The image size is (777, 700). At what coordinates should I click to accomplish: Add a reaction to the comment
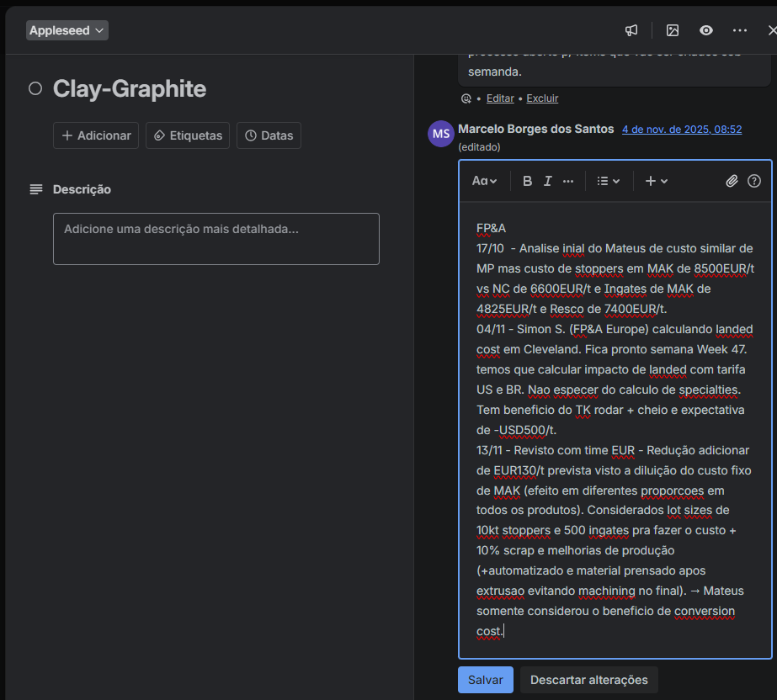click(x=466, y=98)
